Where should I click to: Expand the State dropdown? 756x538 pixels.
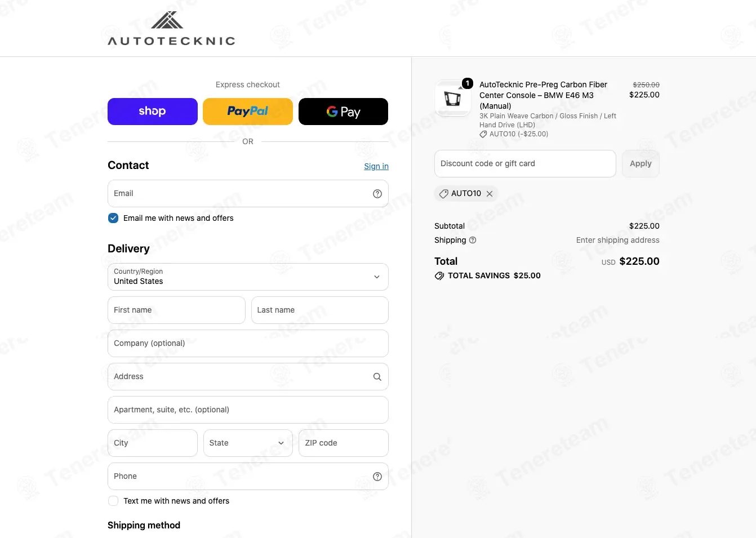[x=248, y=443]
